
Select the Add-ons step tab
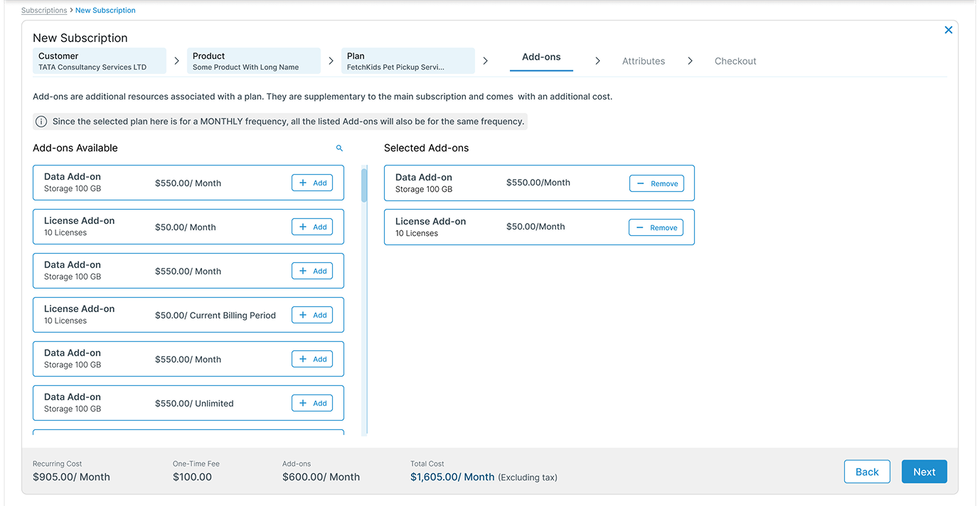(x=541, y=58)
